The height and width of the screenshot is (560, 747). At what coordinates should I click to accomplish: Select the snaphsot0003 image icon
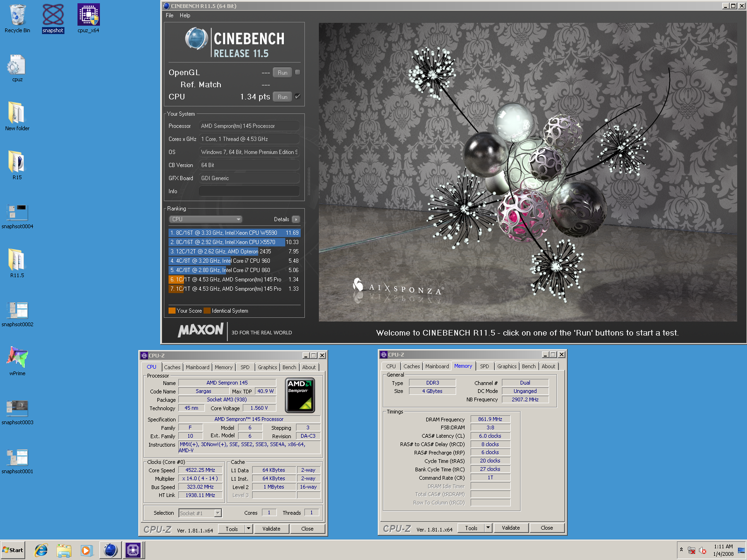pyautogui.click(x=17, y=413)
